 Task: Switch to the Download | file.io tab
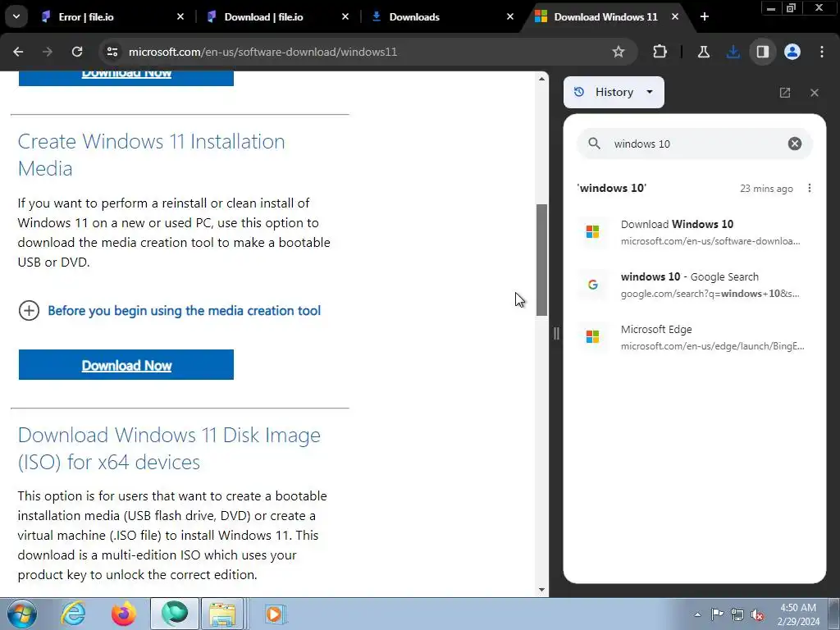click(x=276, y=17)
